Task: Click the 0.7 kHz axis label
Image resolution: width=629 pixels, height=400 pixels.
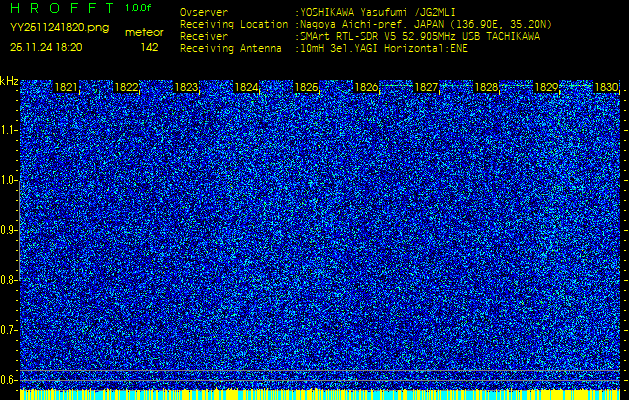Action: 7,330
